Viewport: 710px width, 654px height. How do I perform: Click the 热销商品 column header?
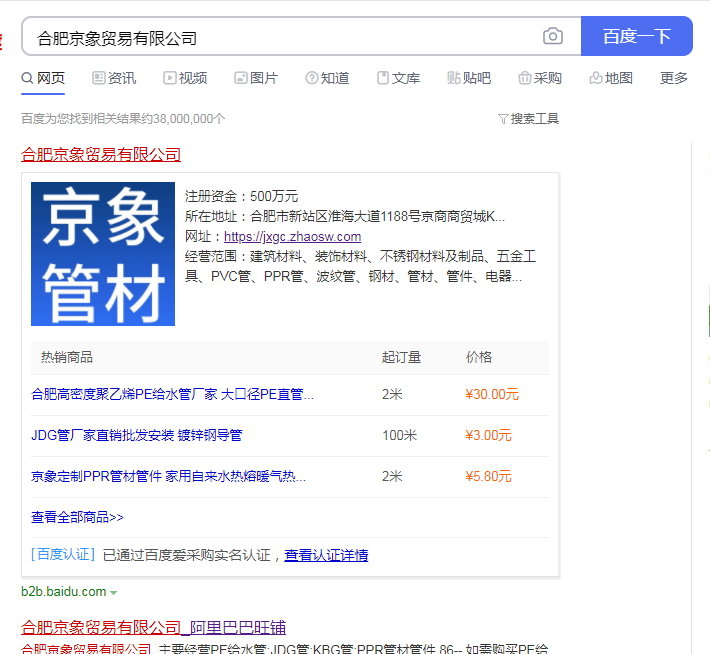[67, 357]
